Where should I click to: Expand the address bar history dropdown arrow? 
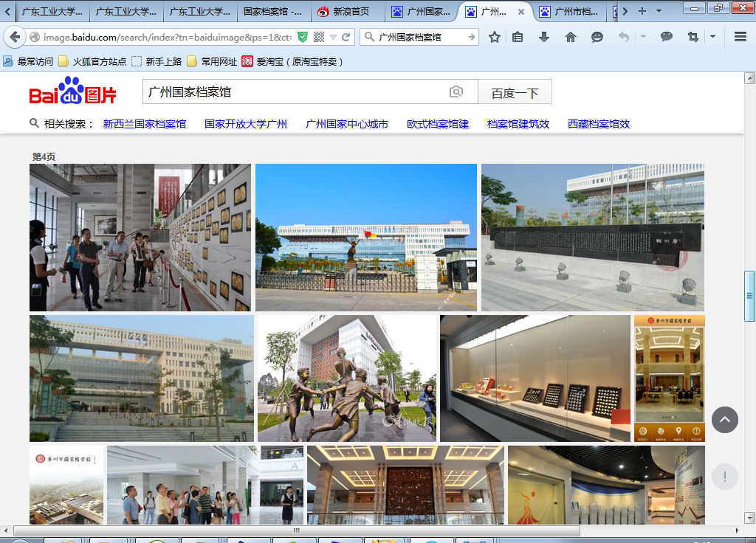pos(333,37)
